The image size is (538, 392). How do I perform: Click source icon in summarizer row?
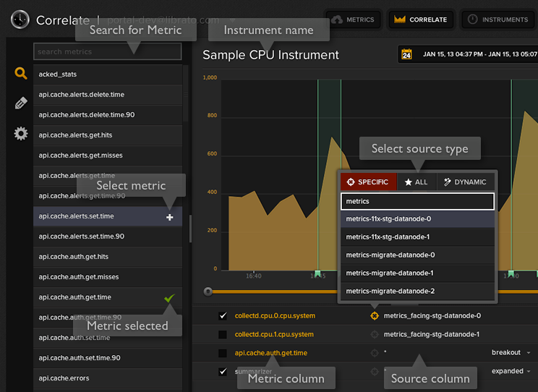coord(375,372)
